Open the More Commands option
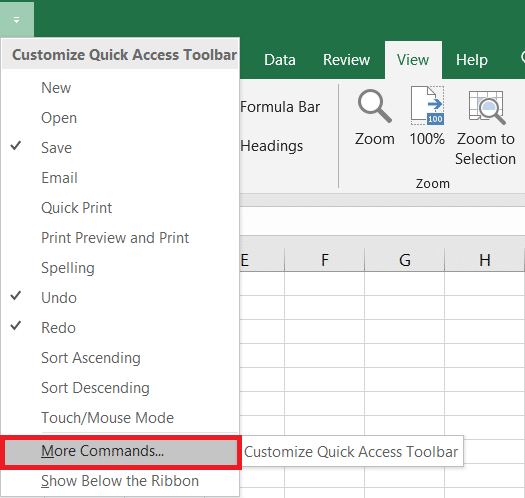 point(121,451)
